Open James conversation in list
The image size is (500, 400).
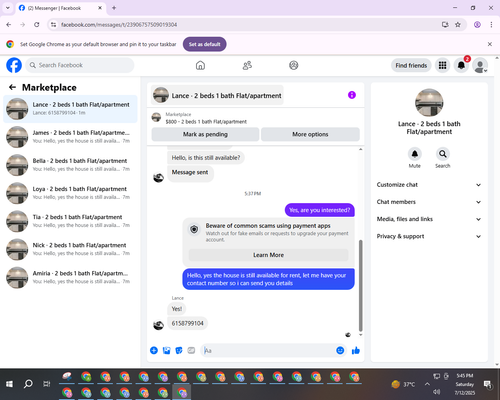click(x=70, y=137)
